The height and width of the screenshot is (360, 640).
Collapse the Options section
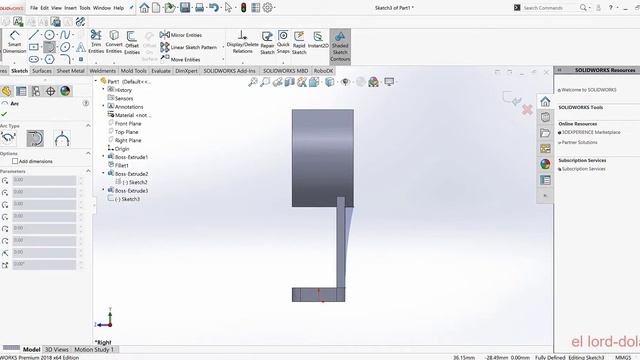88,153
